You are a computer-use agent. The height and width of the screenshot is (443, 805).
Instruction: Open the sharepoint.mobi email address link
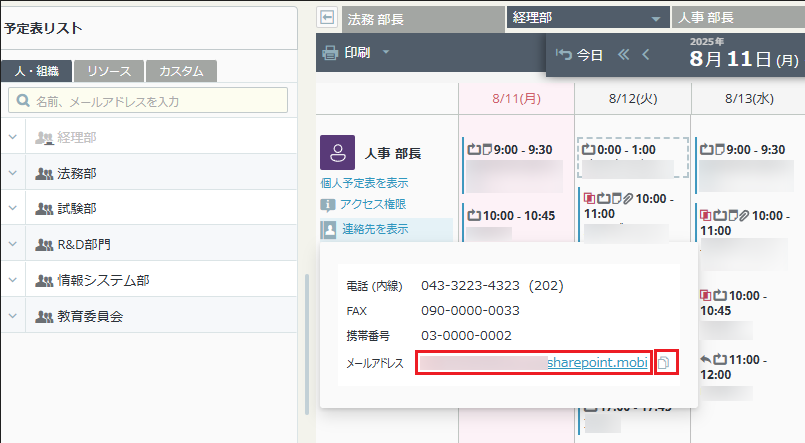click(597, 362)
